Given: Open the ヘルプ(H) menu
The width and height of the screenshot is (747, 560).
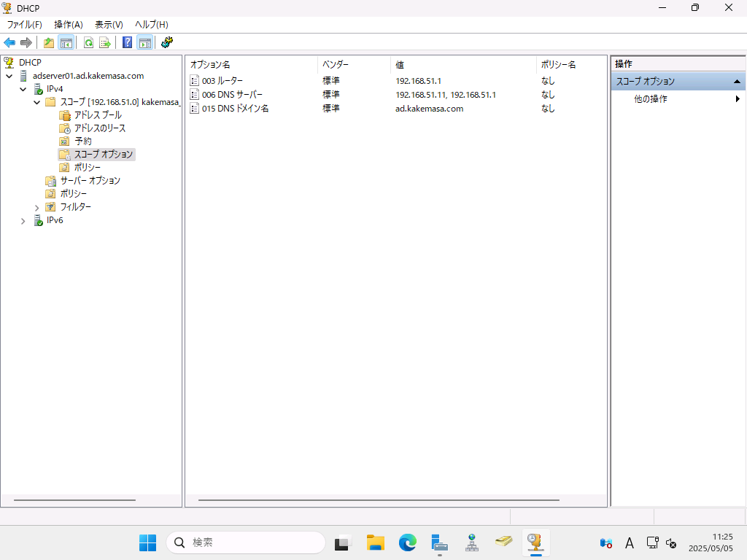Looking at the screenshot, I should pyautogui.click(x=152, y=25).
